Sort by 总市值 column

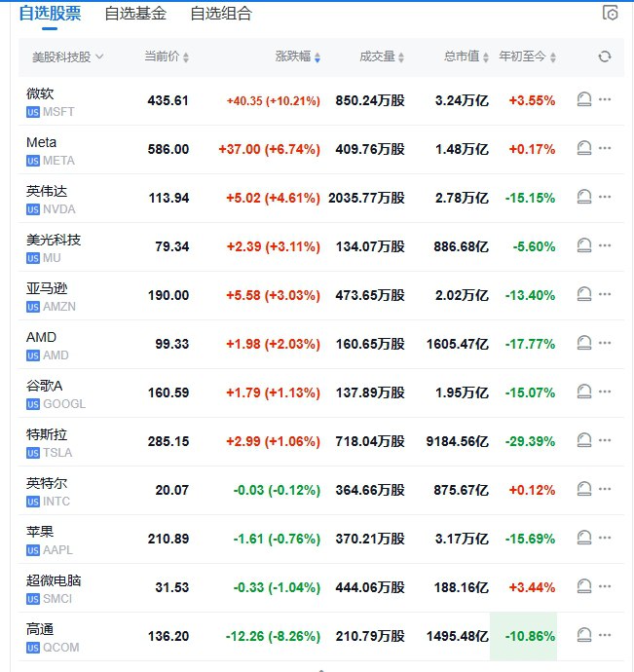pos(466,56)
